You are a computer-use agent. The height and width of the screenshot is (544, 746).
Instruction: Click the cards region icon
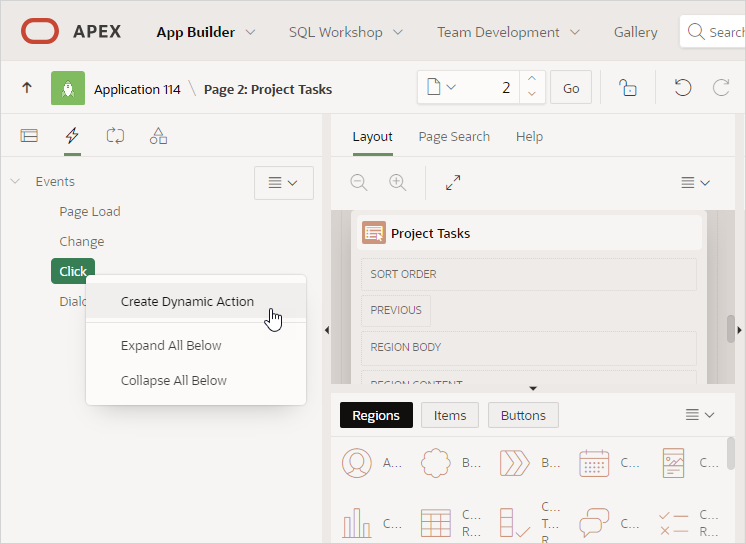point(673,463)
